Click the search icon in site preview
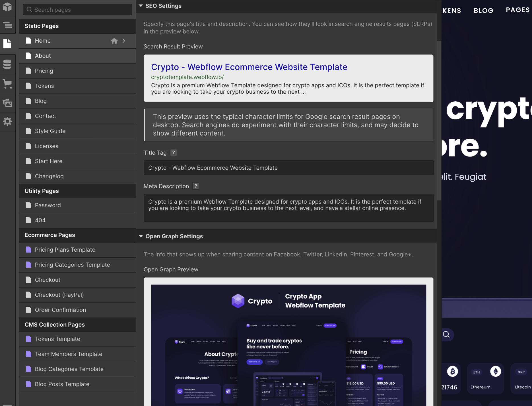Viewport: 532px width, 406px height. pos(446,335)
